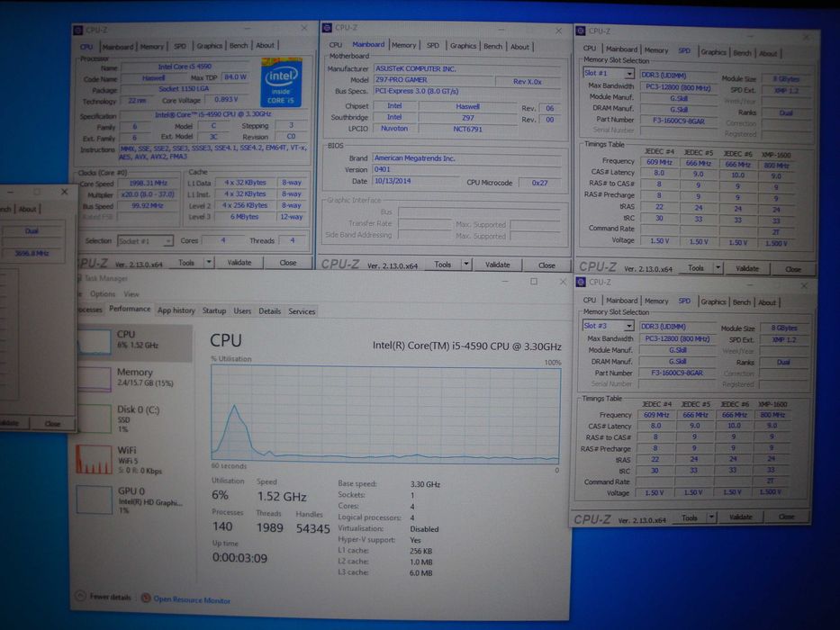Click the CPU-Z title icon of the Slot #3 window
This screenshot has height=630, width=840.
tap(580, 282)
